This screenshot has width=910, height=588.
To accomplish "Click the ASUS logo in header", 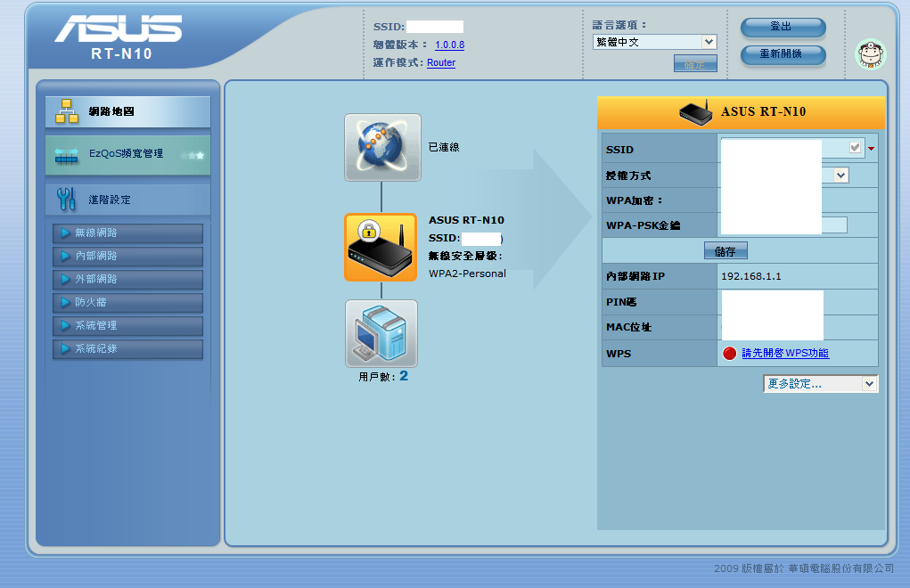I will [119, 29].
